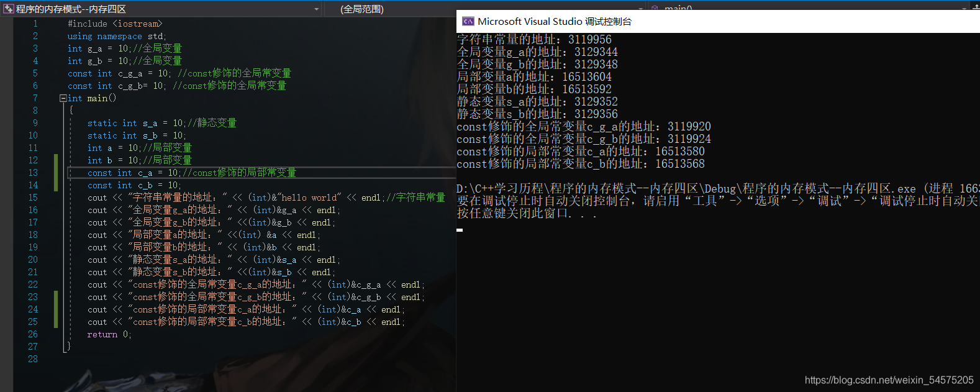Click the cout line with (int)&g_b
980x392 pixels.
point(212,222)
